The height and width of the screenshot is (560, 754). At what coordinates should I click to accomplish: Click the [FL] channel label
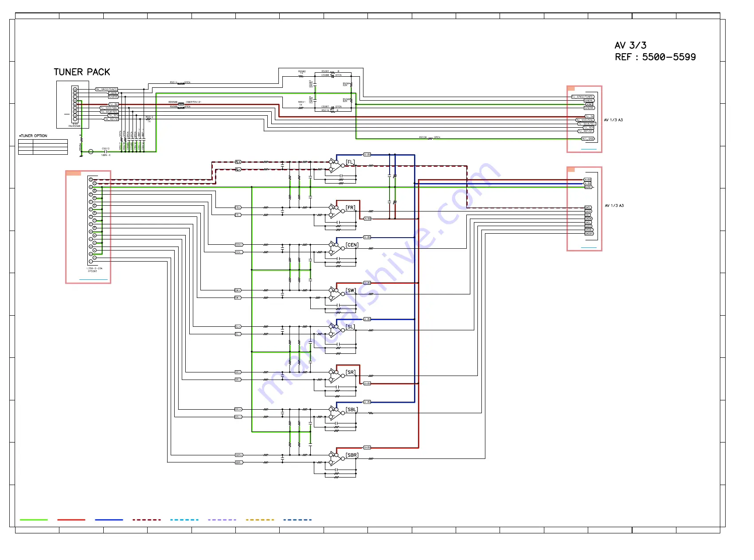tap(350, 162)
